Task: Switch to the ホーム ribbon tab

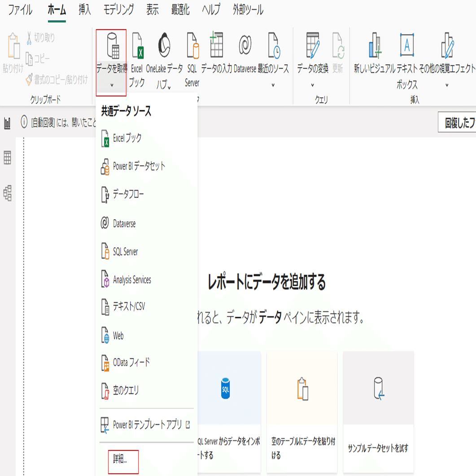Action: click(57, 10)
